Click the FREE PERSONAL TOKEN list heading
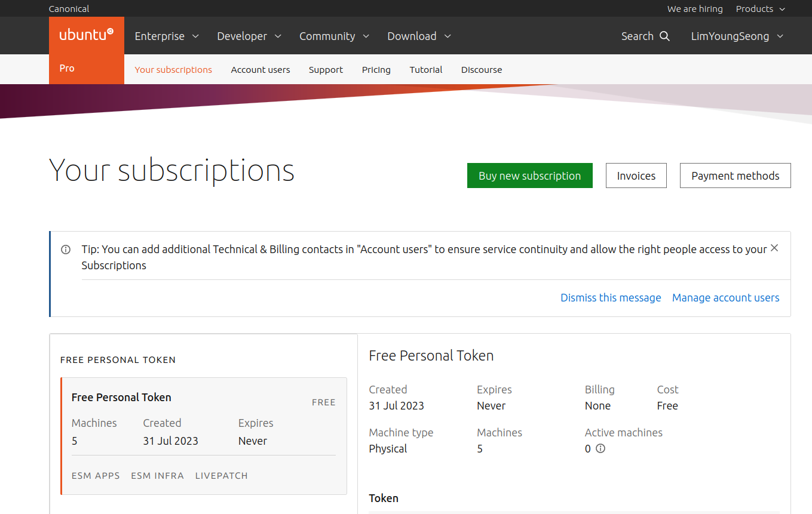This screenshot has width=812, height=514. tap(118, 360)
